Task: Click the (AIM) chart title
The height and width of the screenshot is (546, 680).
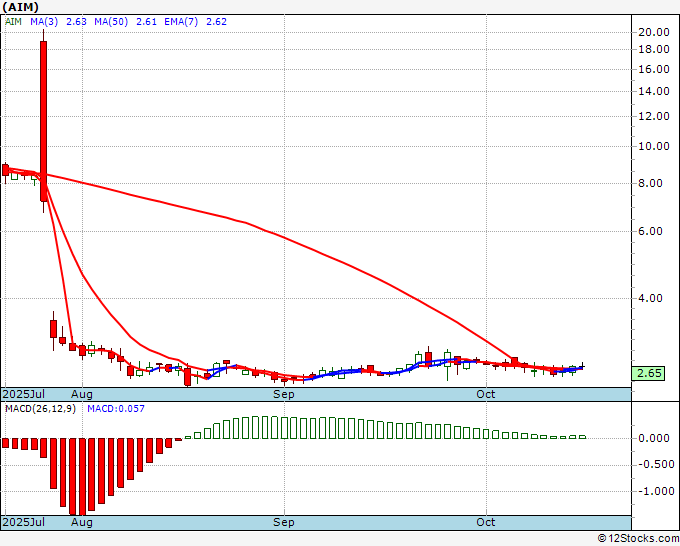Action: 20,7
